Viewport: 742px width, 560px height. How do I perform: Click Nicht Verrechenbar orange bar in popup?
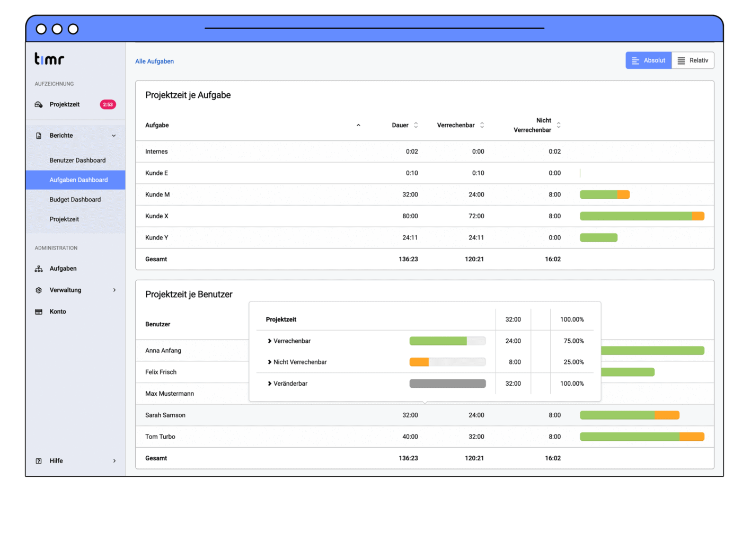(419, 362)
